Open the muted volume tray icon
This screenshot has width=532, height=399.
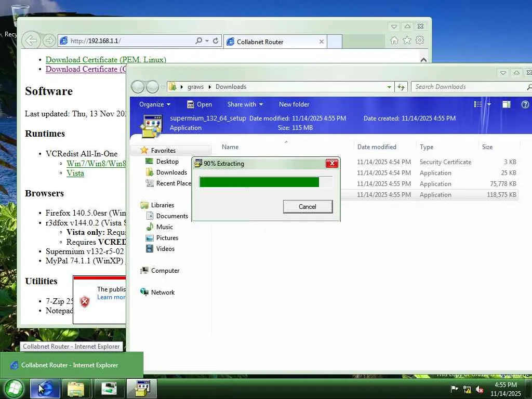click(480, 390)
